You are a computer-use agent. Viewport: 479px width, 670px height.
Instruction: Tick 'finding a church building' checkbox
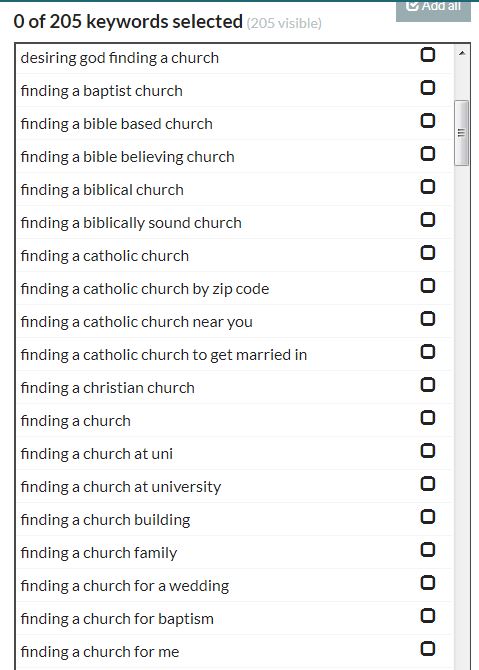[x=428, y=517]
